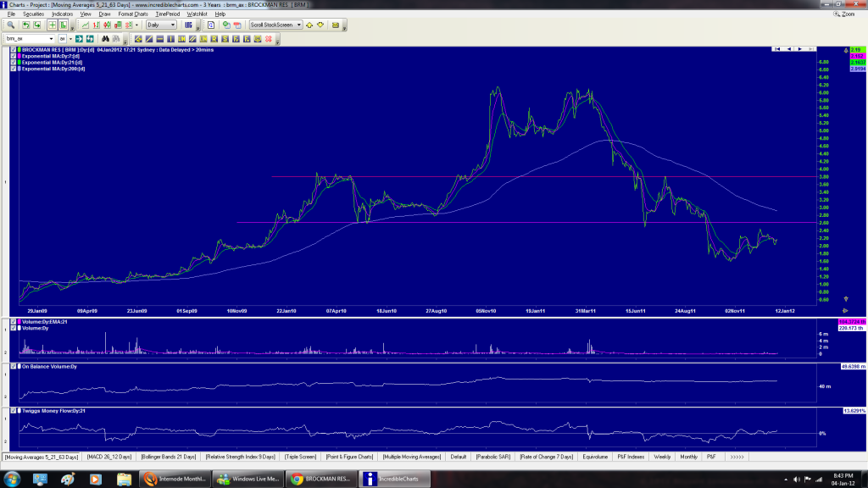Toggle Volume:Dy indicator checkbox
Screen dimensions: 868x488
[x=14, y=328]
